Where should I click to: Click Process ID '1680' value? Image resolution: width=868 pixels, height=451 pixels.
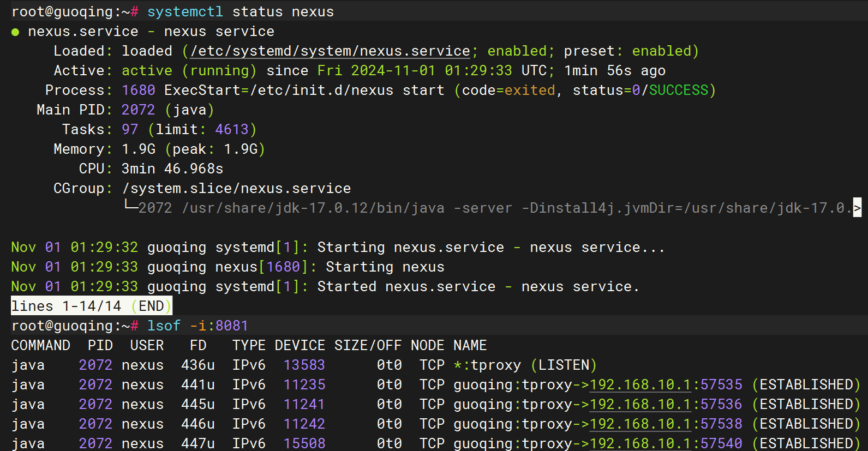(x=139, y=91)
